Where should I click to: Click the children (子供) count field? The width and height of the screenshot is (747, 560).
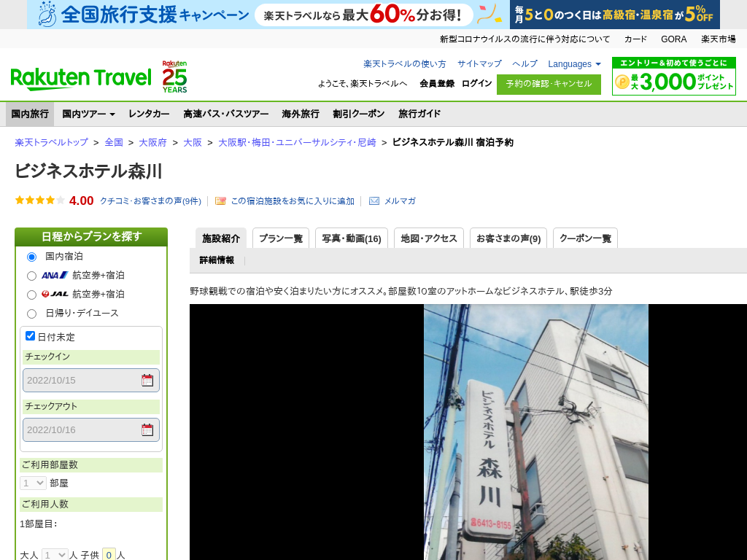[x=109, y=555]
